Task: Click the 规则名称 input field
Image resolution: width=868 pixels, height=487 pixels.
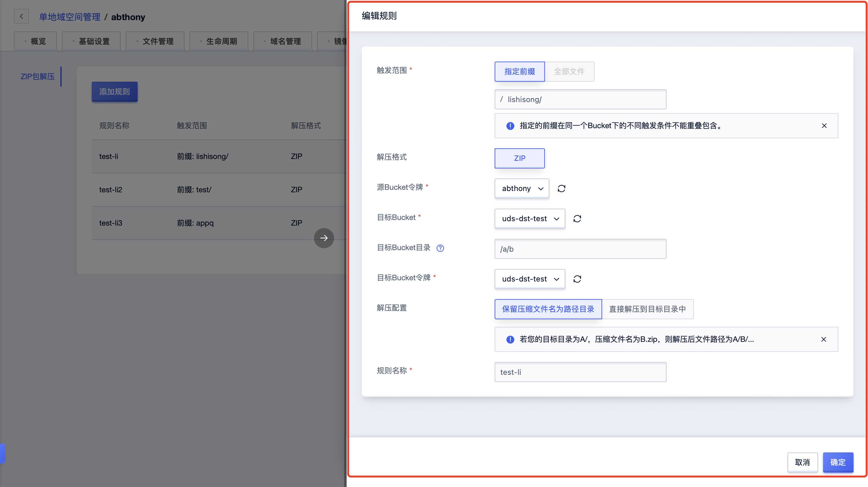Action: coord(580,372)
